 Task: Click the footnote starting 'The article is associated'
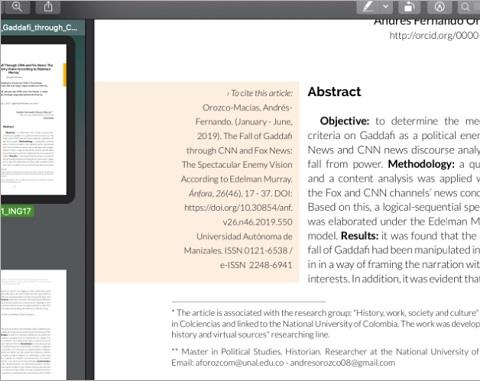326,323
